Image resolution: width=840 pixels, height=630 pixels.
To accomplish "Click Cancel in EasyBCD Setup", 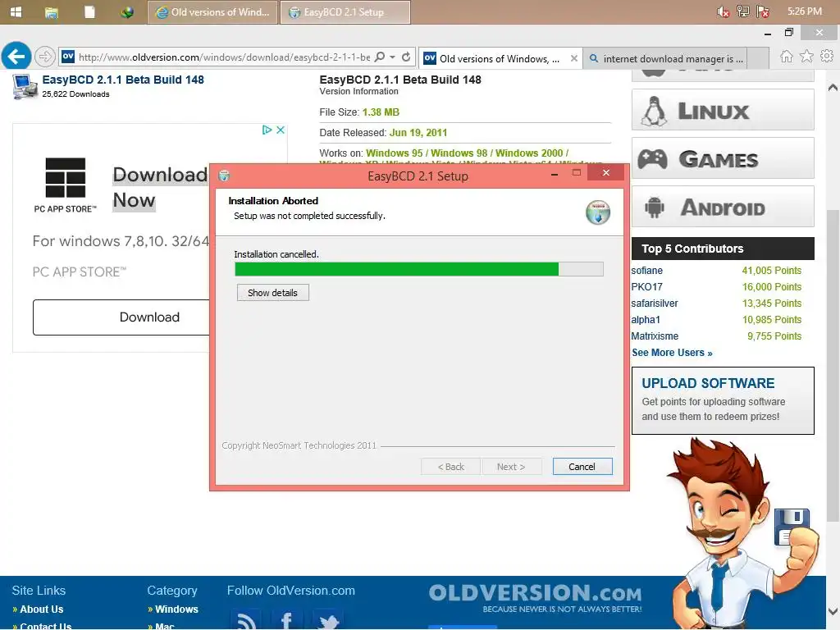I will pyautogui.click(x=582, y=467).
